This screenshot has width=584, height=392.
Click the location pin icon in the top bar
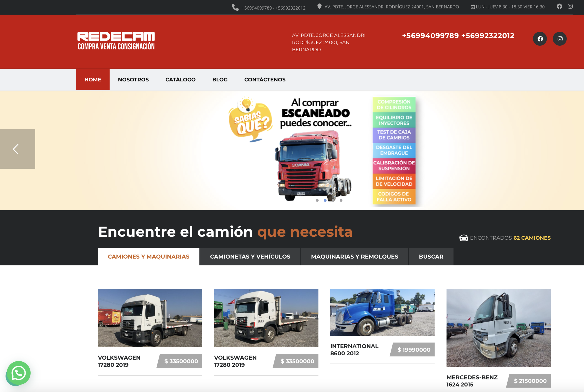[319, 7]
